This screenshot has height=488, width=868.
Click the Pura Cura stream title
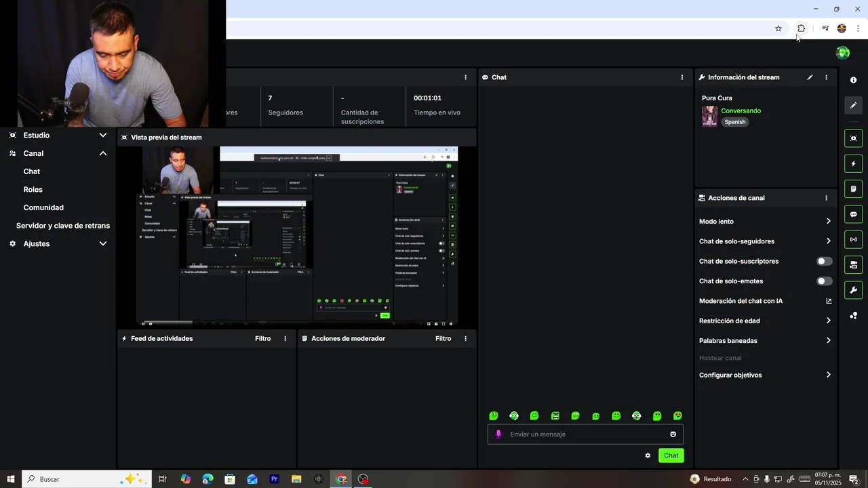(x=717, y=98)
